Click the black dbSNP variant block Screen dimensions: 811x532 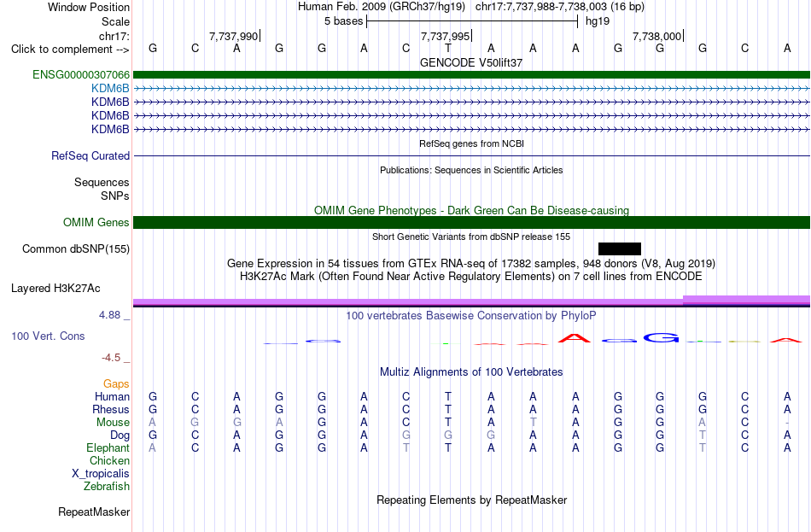point(620,249)
